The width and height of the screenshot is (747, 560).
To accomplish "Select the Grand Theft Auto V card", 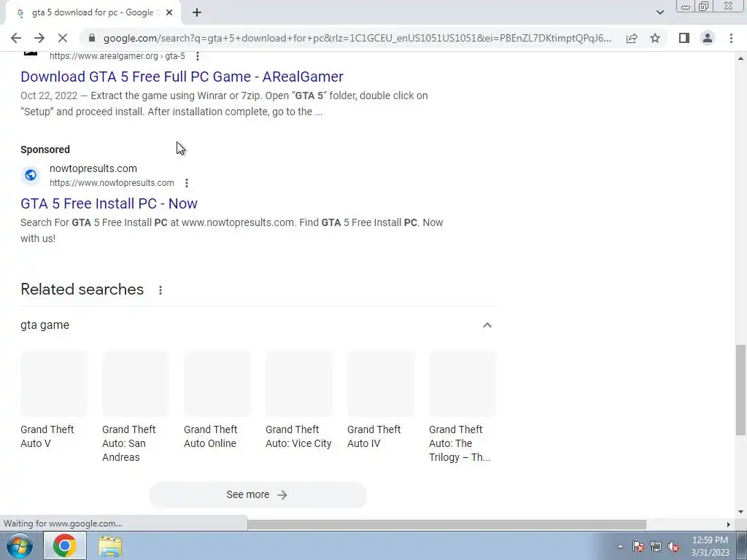I will point(54,400).
